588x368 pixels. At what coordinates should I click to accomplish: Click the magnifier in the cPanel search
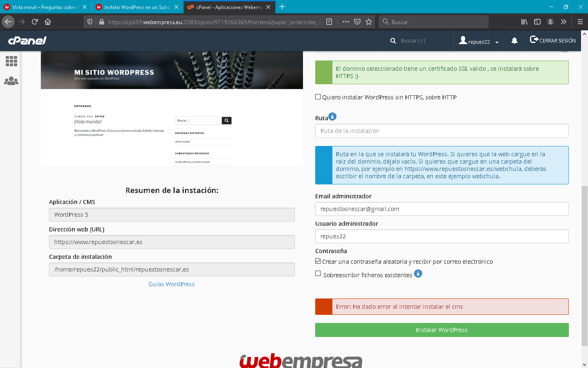(393, 41)
